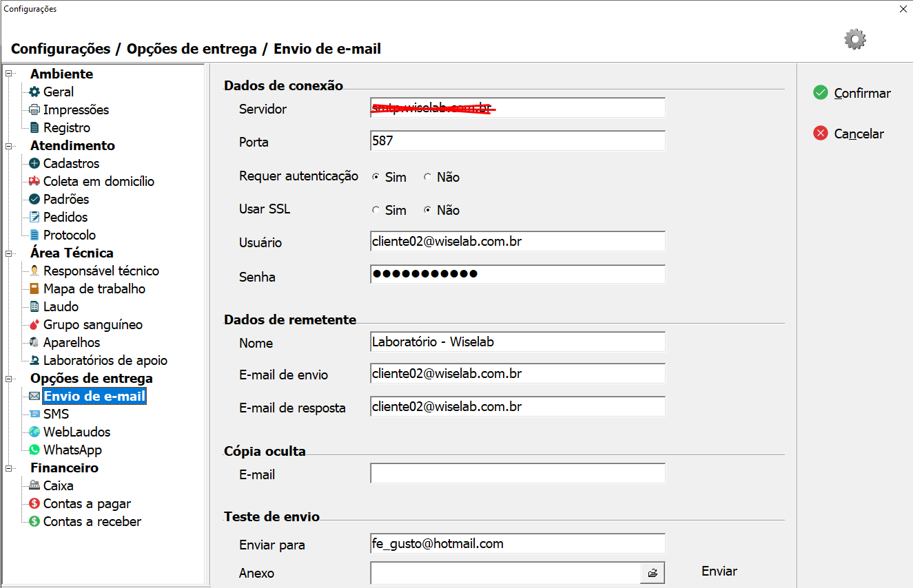The width and height of the screenshot is (913, 588).
Task: Click the Registro document icon
Action: coord(34,127)
